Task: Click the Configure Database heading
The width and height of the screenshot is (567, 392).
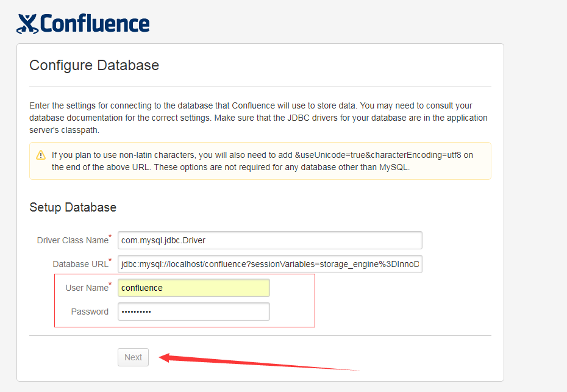Action: 94,65
